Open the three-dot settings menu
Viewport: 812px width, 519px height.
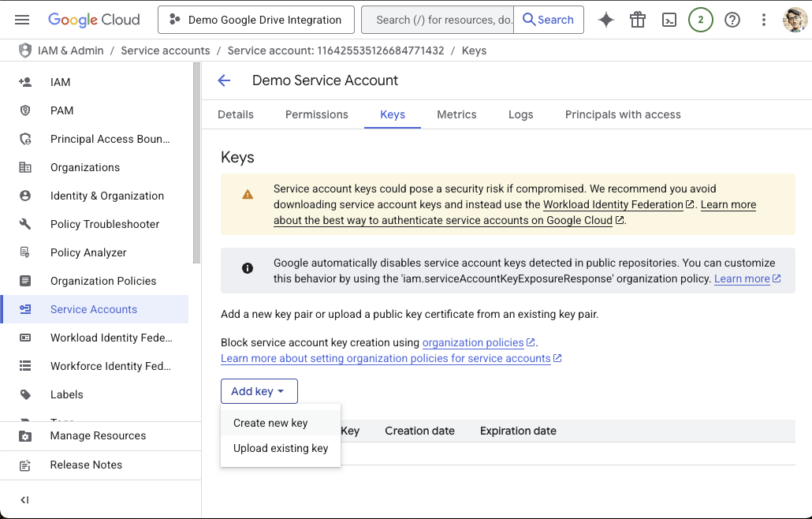pos(764,20)
